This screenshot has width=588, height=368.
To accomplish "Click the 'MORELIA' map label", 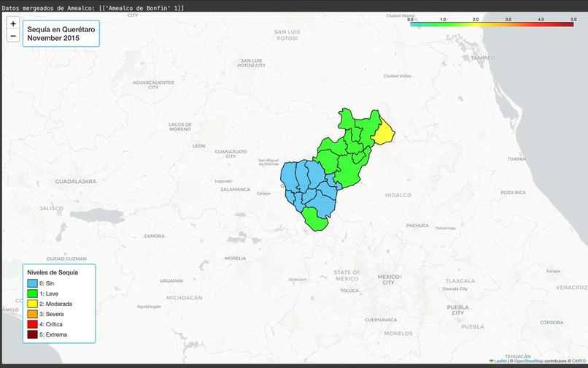I will pyautogui.click(x=236, y=258).
